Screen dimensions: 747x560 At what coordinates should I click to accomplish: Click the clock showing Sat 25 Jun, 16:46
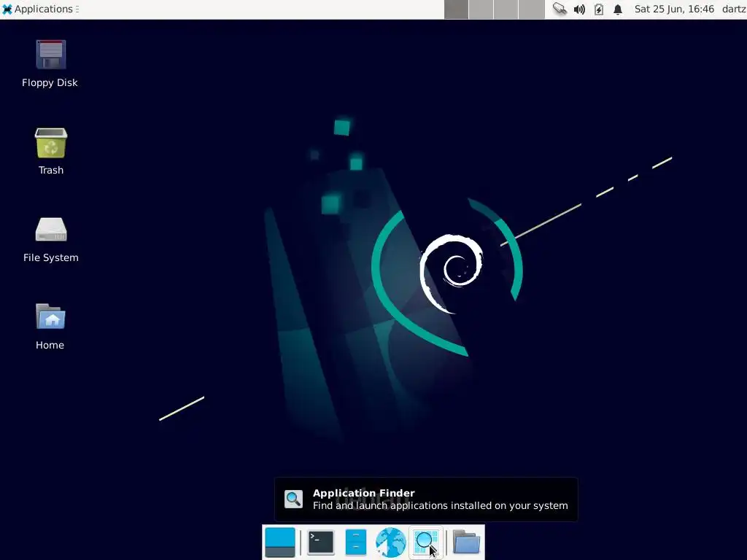[674, 9]
